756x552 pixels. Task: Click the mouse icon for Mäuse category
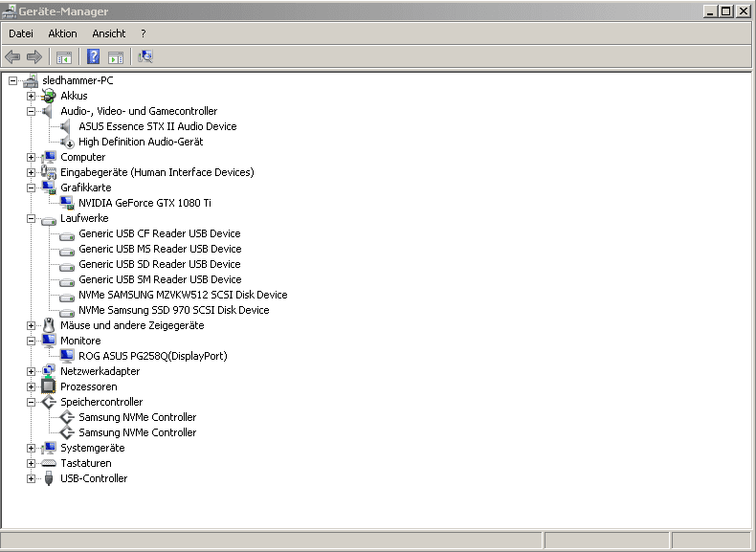point(49,325)
